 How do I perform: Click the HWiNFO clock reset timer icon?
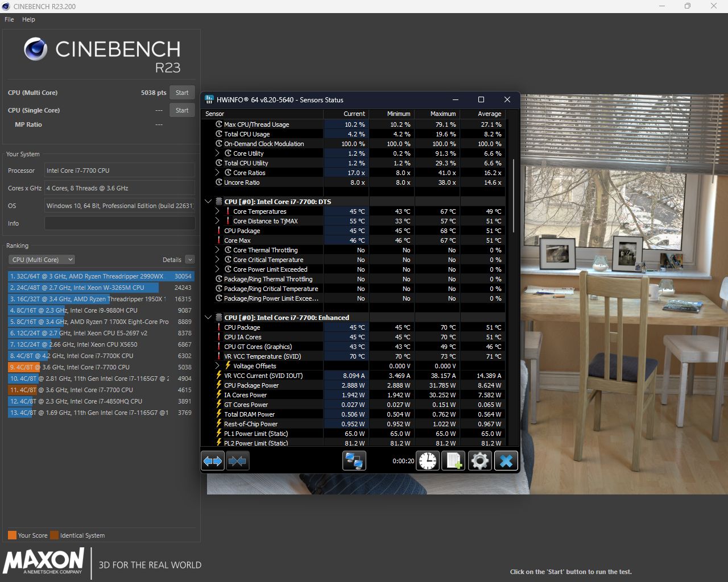point(428,461)
